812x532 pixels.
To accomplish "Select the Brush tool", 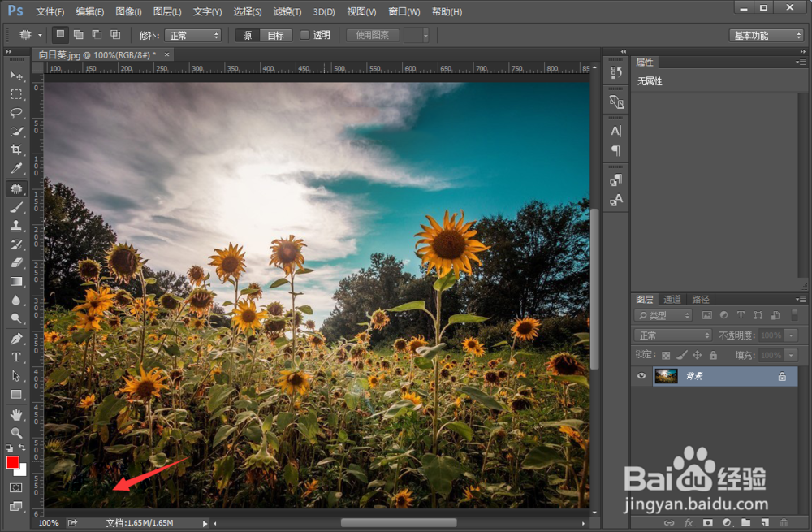I will [16, 208].
